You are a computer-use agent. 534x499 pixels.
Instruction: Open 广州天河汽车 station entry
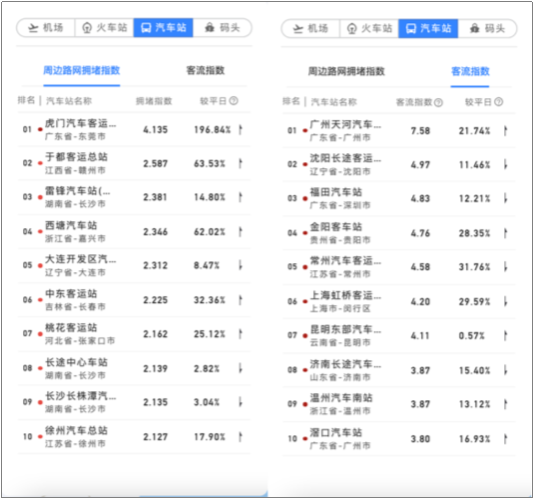345,124
